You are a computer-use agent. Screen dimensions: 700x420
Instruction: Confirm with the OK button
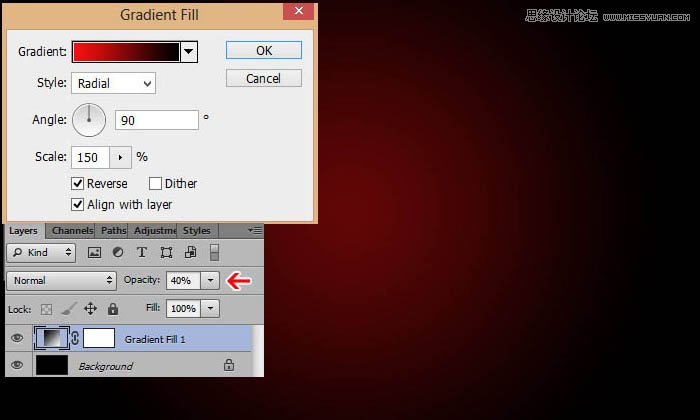pos(264,50)
